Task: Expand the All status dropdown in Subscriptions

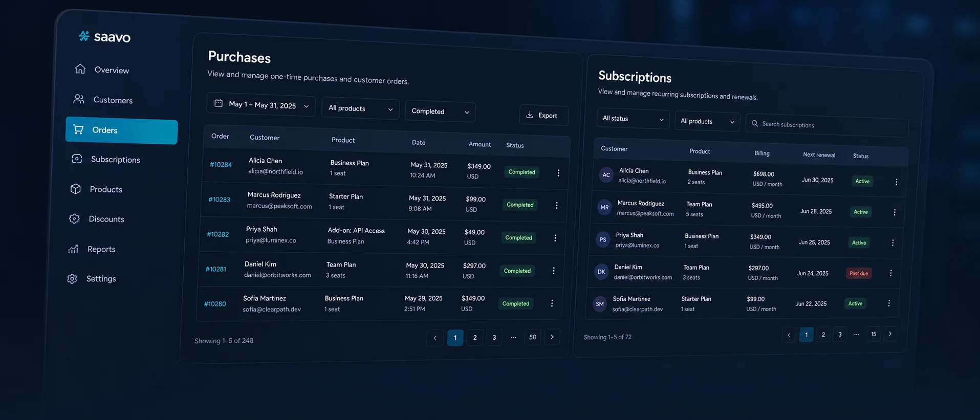Action: (633, 119)
